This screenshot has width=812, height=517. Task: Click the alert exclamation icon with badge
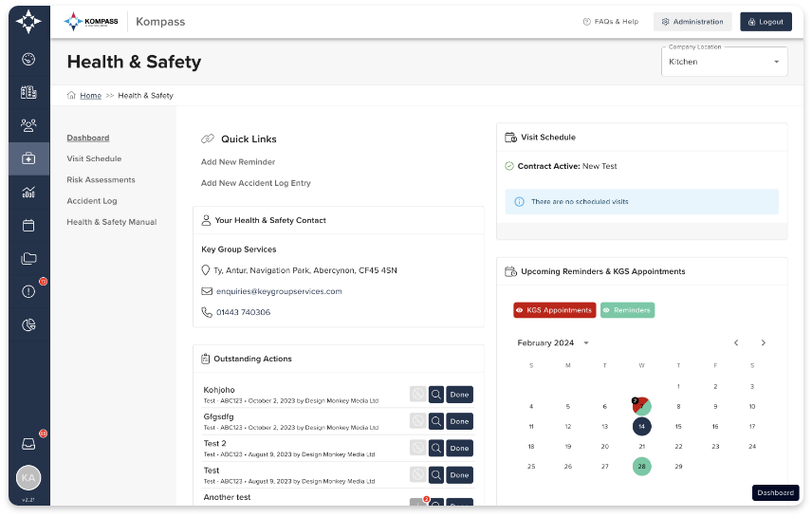[x=28, y=291]
